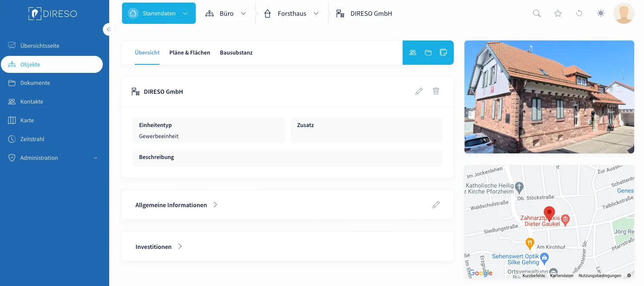The height and width of the screenshot is (286, 644).
Task: Switch to the Bausubstanz tab
Action: pyautogui.click(x=236, y=52)
